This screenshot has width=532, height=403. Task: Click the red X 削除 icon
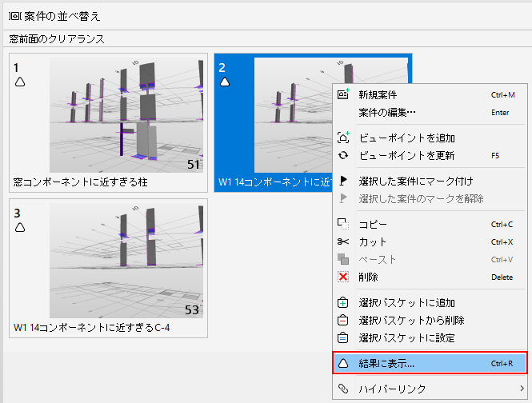[343, 277]
